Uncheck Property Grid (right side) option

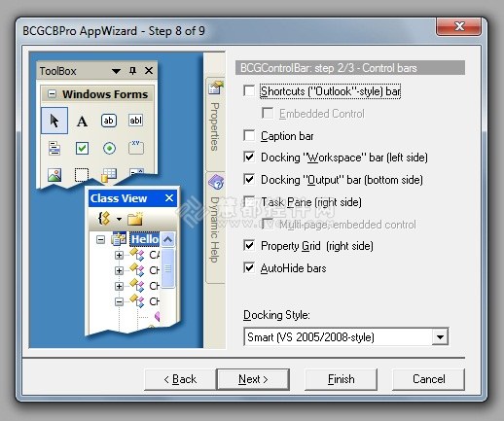(249, 245)
